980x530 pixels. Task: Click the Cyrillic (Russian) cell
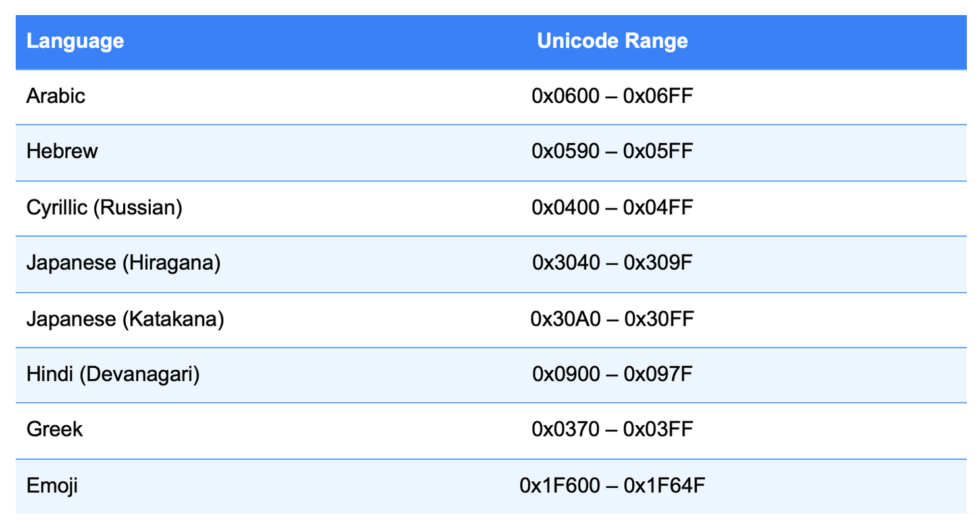click(x=104, y=208)
